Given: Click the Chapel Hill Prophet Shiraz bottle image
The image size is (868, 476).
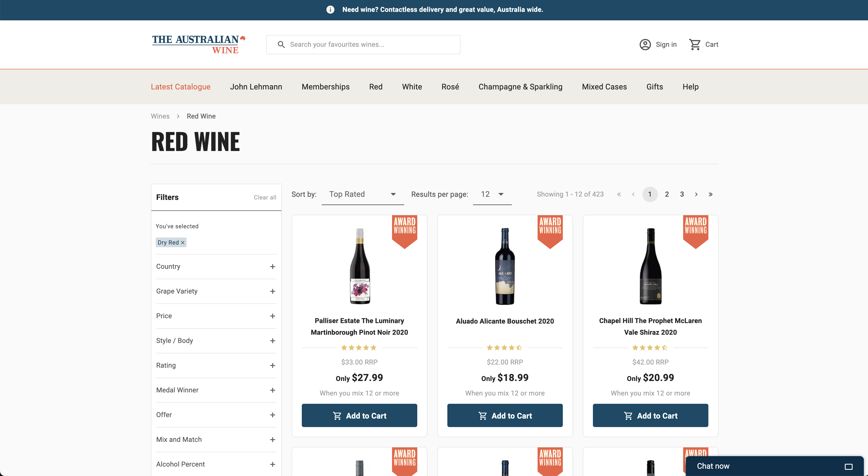Looking at the screenshot, I should coord(650,266).
